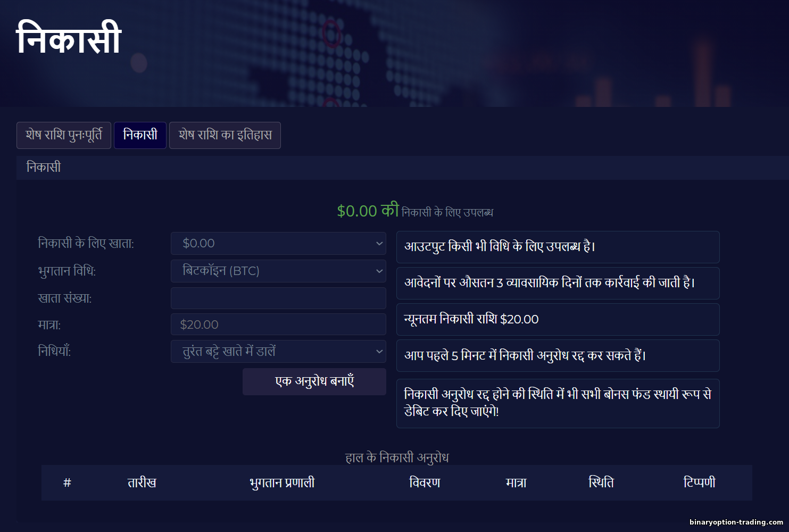
Task: Click the मात्रा field showing $20.00
Action: coord(278,325)
